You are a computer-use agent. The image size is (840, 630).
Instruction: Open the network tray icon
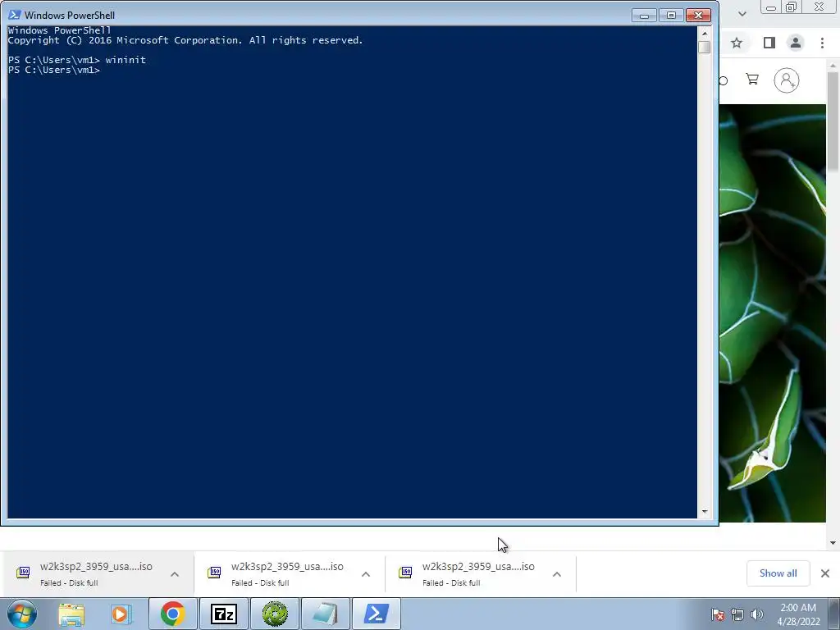737,614
